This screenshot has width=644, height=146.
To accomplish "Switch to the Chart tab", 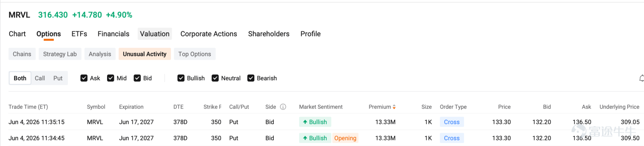I will (17, 34).
